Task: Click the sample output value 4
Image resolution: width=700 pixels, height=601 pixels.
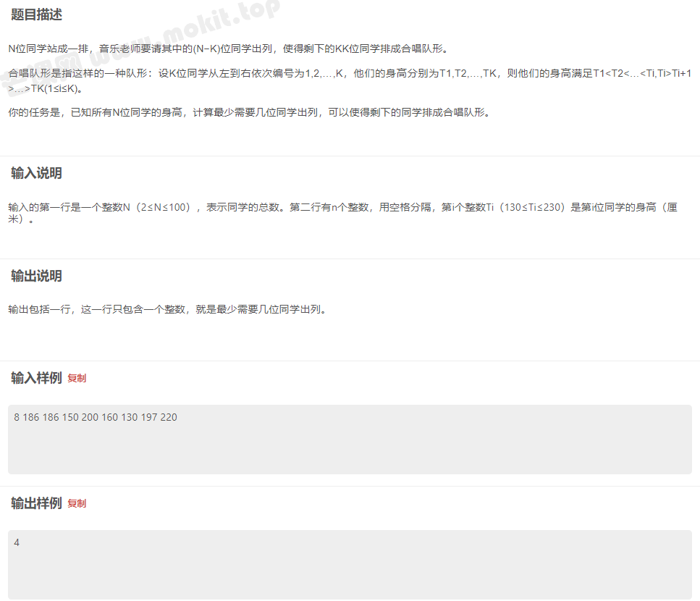Action: coord(17,543)
